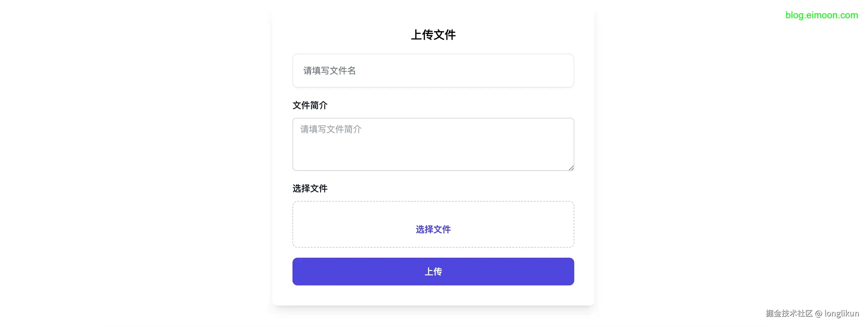Click inside the 文件简介 description textarea

(x=433, y=144)
